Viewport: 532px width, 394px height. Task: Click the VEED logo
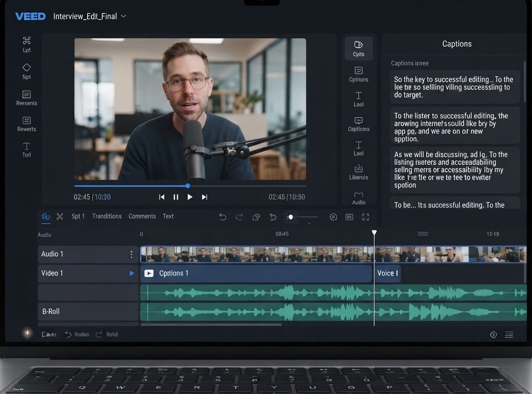pyautogui.click(x=30, y=16)
